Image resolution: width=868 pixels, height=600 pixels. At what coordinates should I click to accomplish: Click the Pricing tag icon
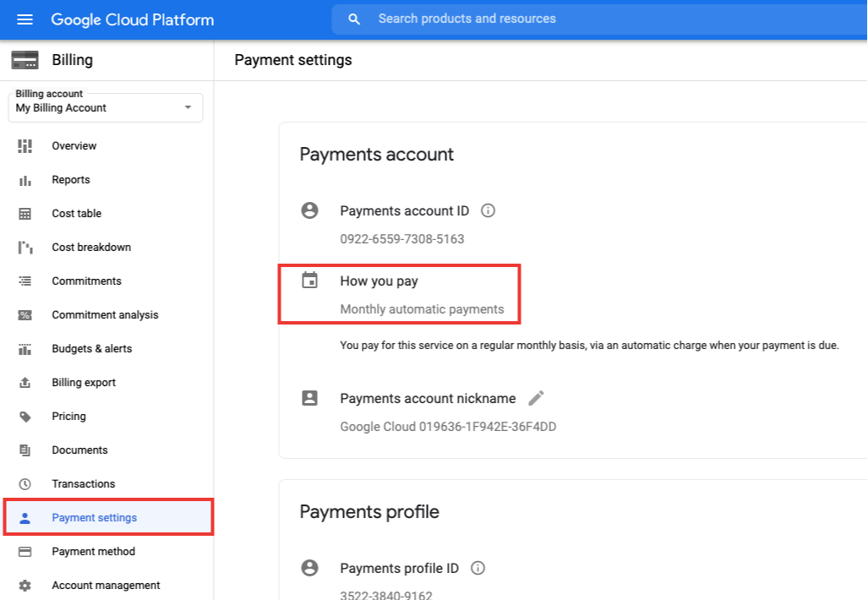(25, 417)
